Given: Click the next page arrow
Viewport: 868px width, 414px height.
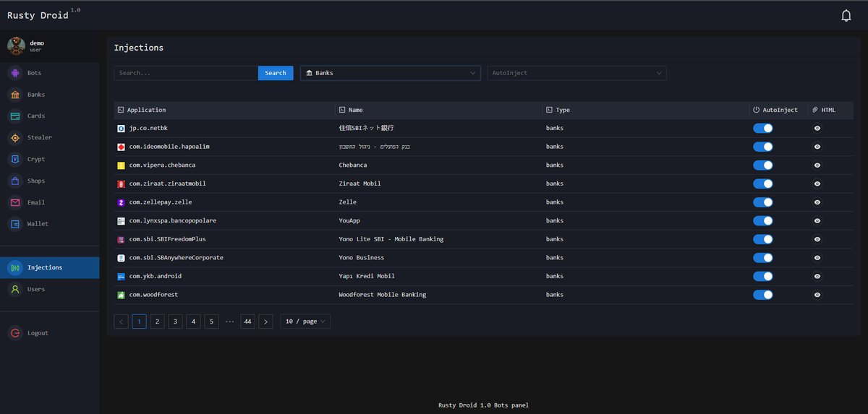Looking at the screenshot, I should pos(265,322).
